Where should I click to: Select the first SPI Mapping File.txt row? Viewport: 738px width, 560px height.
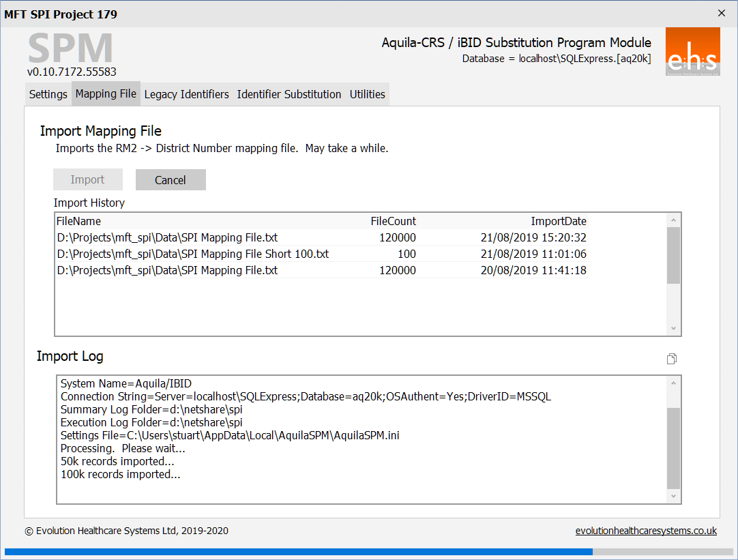coord(167,238)
